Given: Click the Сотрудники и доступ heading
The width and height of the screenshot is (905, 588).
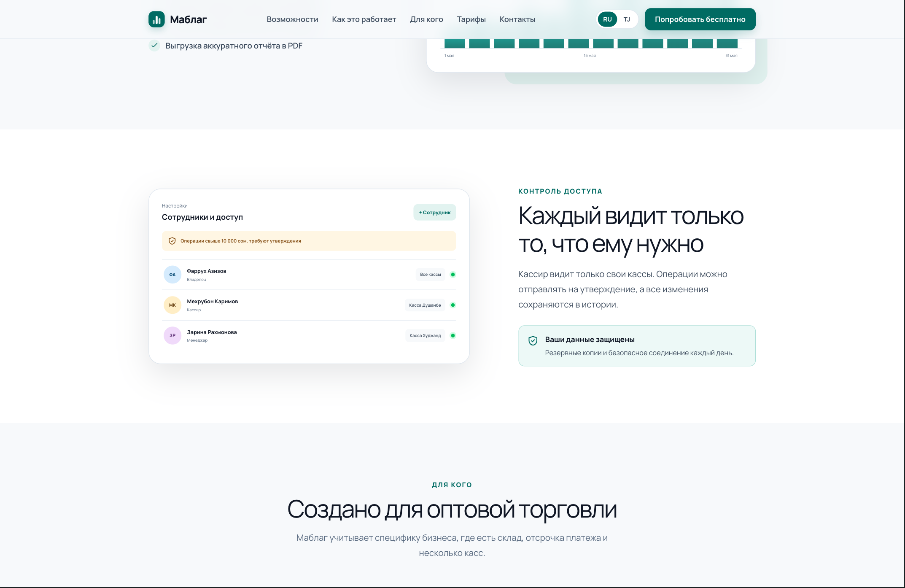Looking at the screenshot, I should (x=202, y=217).
